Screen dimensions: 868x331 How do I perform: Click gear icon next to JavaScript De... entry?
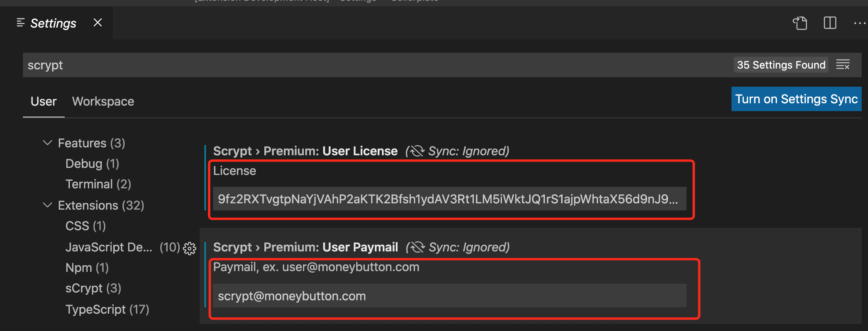[x=190, y=248]
